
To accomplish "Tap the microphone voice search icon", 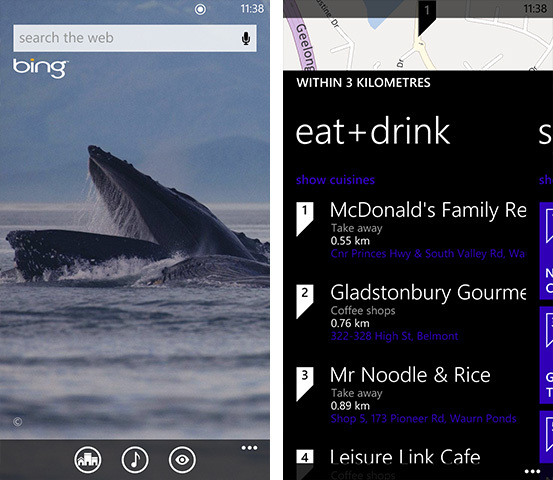I will point(246,38).
